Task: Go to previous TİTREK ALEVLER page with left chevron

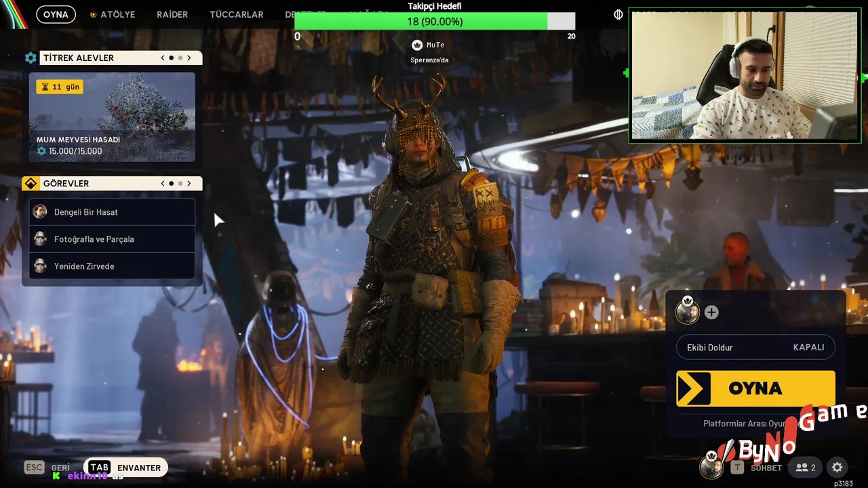Action: pos(163,58)
